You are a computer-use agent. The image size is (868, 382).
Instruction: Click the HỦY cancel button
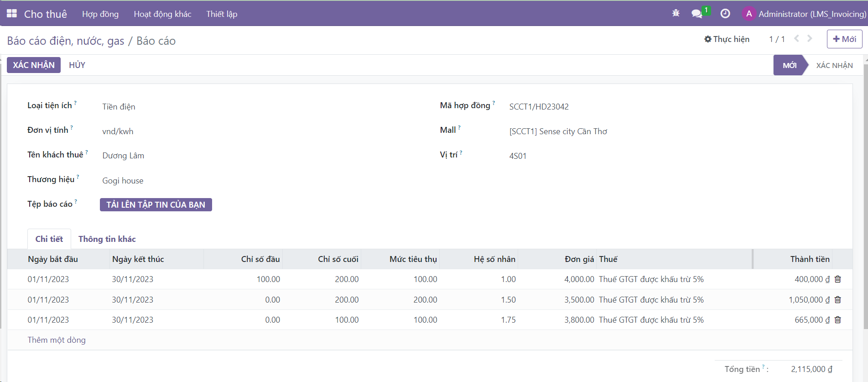[77, 65]
